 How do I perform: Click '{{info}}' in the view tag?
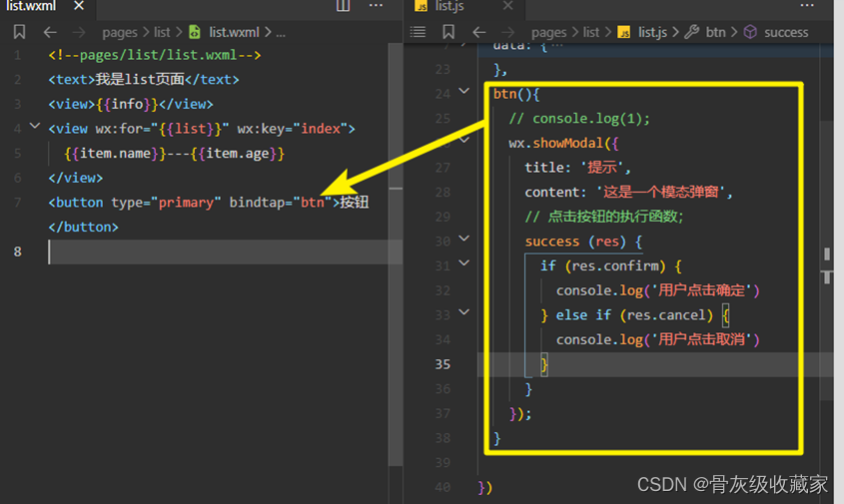(127, 104)
